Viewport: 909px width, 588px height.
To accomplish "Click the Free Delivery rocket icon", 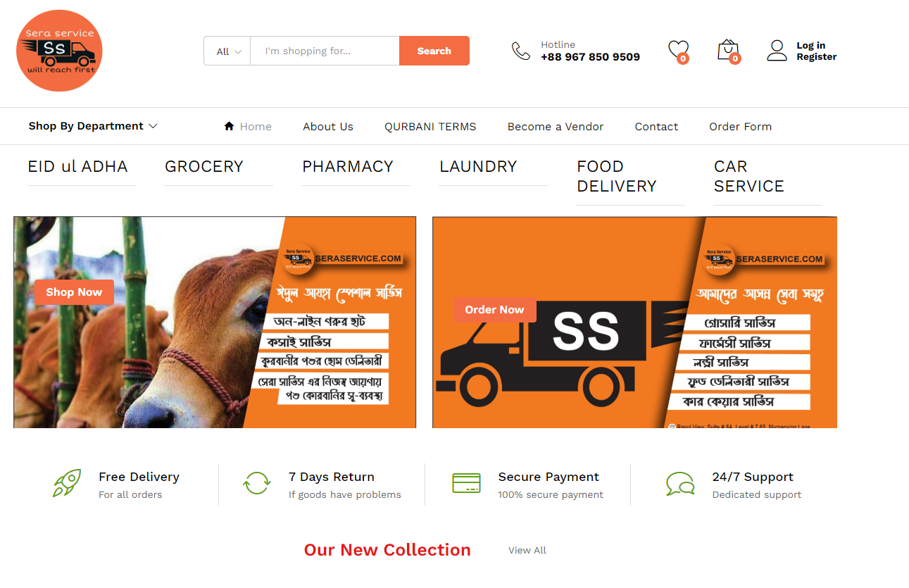I will [x=67, y=483].
